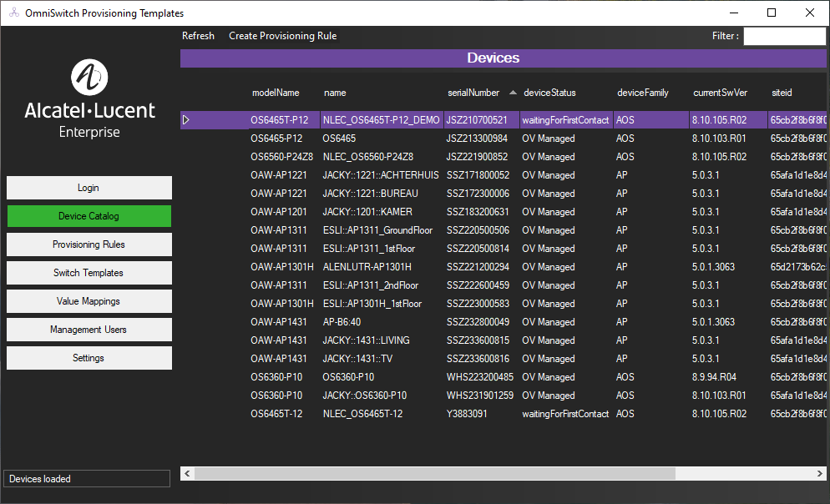Open Management Users section
Viewport: 830px width, 504px height.
pos(89,330)
